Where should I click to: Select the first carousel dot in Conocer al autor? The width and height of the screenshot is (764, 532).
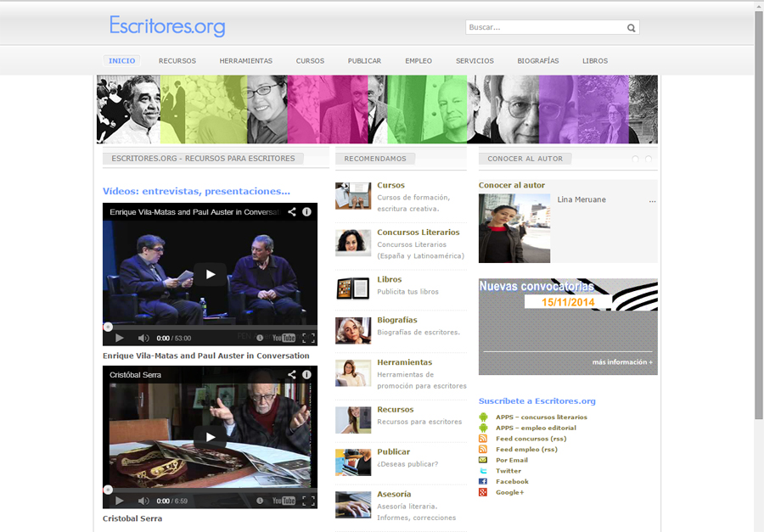point(635,159)
